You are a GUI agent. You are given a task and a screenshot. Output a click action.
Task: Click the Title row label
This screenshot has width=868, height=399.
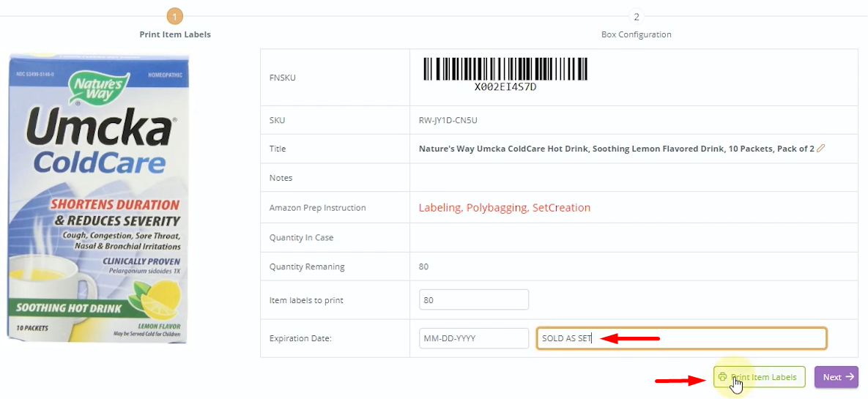click(x=278, y=149)
